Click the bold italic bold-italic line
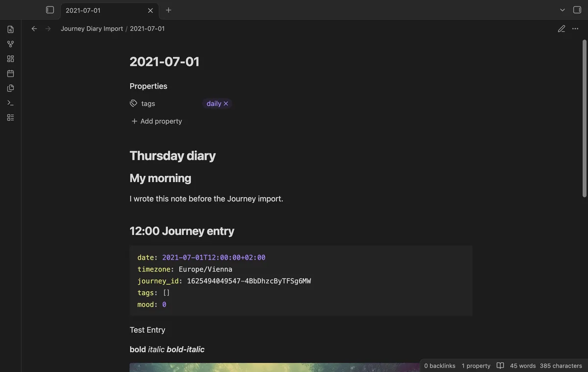This screenshot has width=588, height=372. 167,349
